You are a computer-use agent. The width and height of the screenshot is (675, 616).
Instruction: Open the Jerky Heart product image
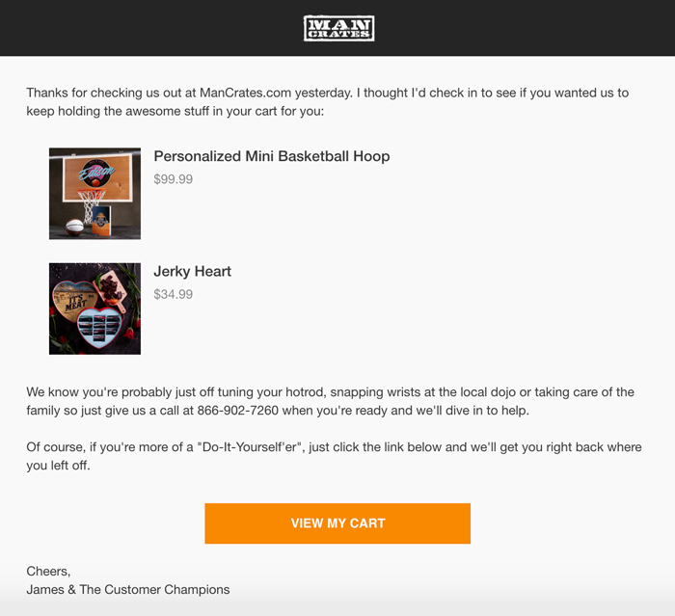[x=94, y=308]
